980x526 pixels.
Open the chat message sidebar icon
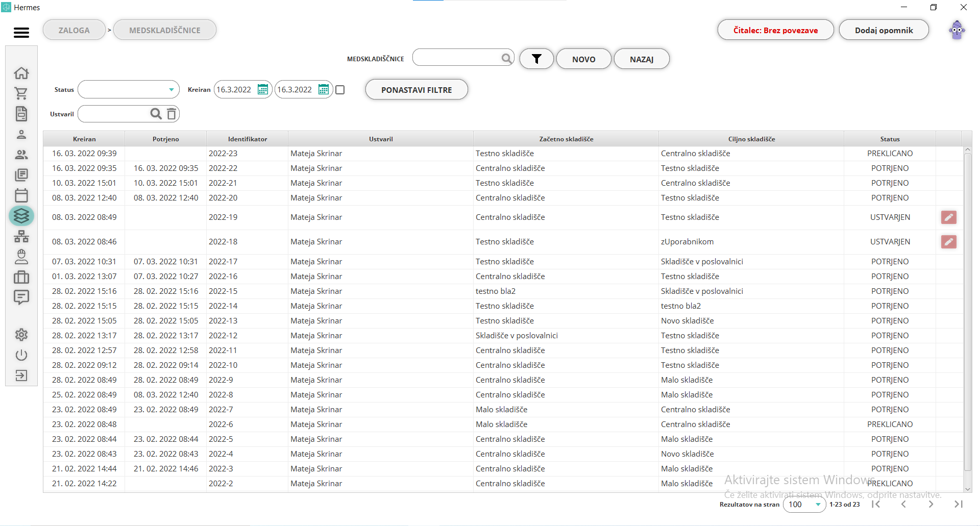pyautogui.click(x=21, y=297)
